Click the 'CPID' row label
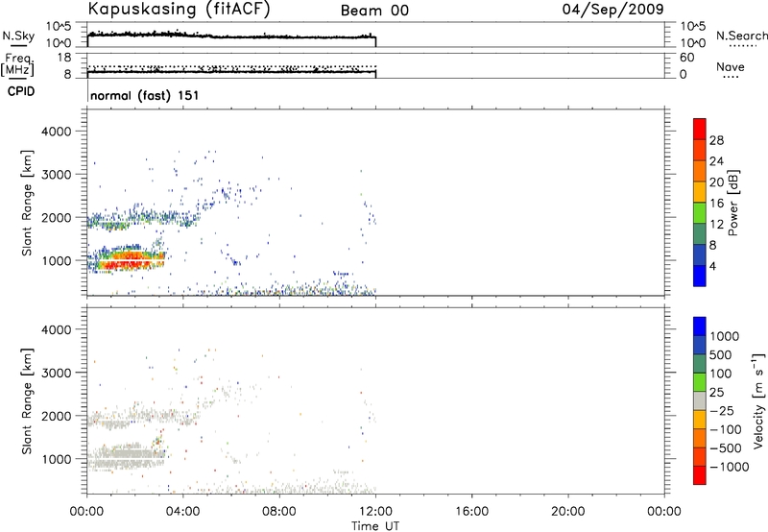 click(x=21, y=91)
